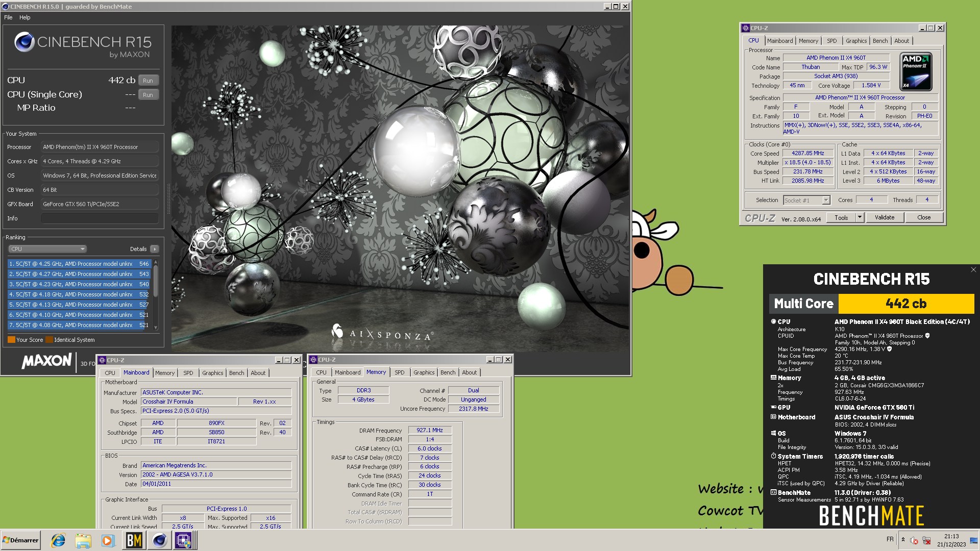Open the CPU ranking dropdown

(x=47, y=249)
